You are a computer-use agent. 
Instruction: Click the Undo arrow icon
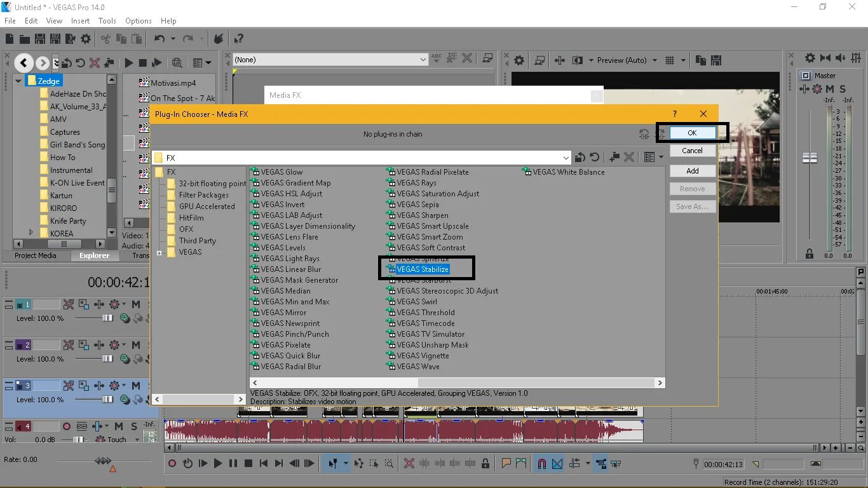pos(159,39)
